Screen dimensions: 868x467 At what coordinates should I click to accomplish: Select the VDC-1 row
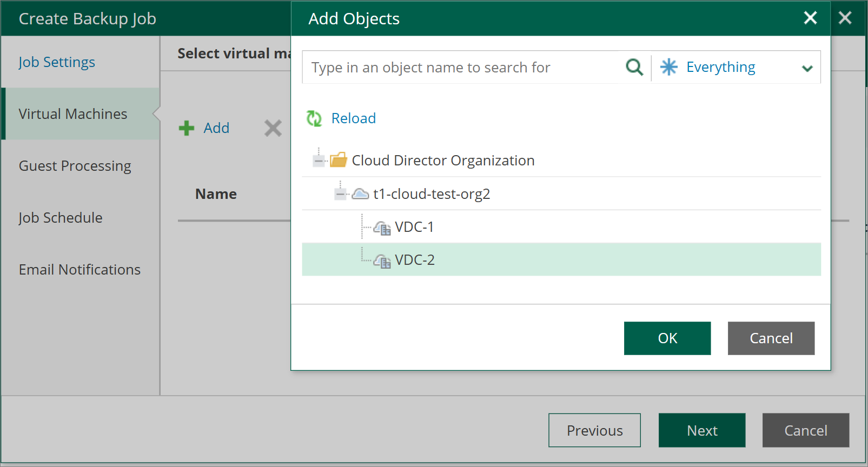click(561, 227)
